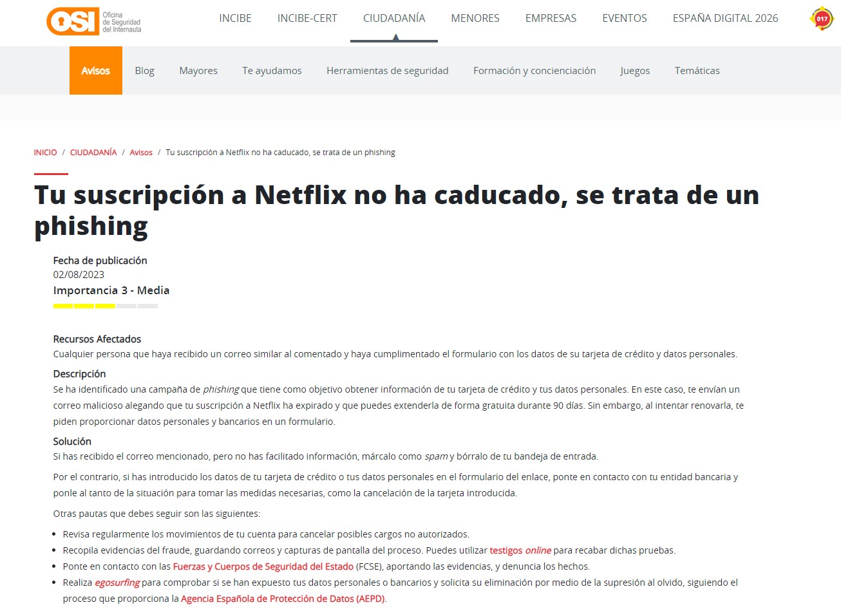
Task: Click 'Otras pautas que debes seguir' text
Action: pos(156,514)
